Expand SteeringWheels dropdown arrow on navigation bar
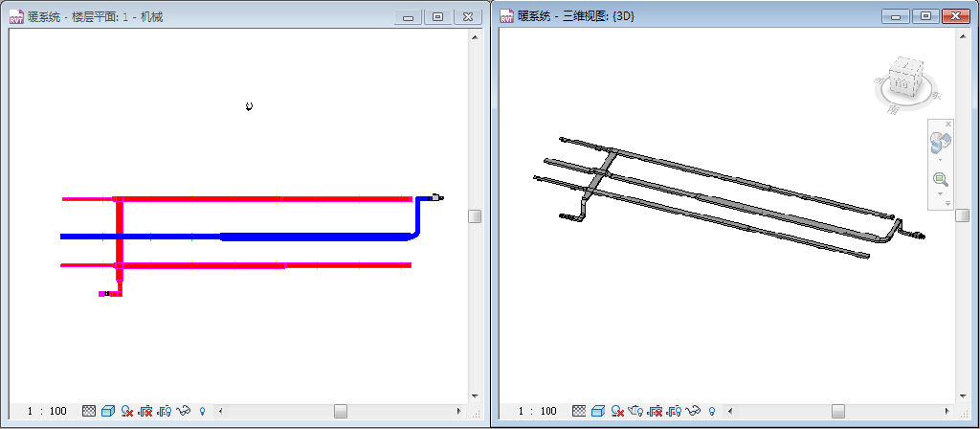The width and height of the screenshot is (980, 429). point(941,160)
